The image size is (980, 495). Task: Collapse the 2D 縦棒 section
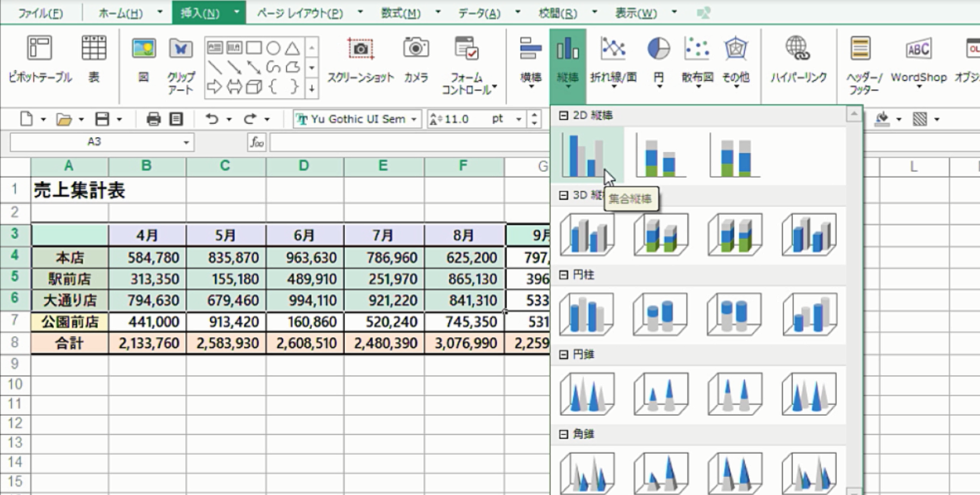click(564, 115)
